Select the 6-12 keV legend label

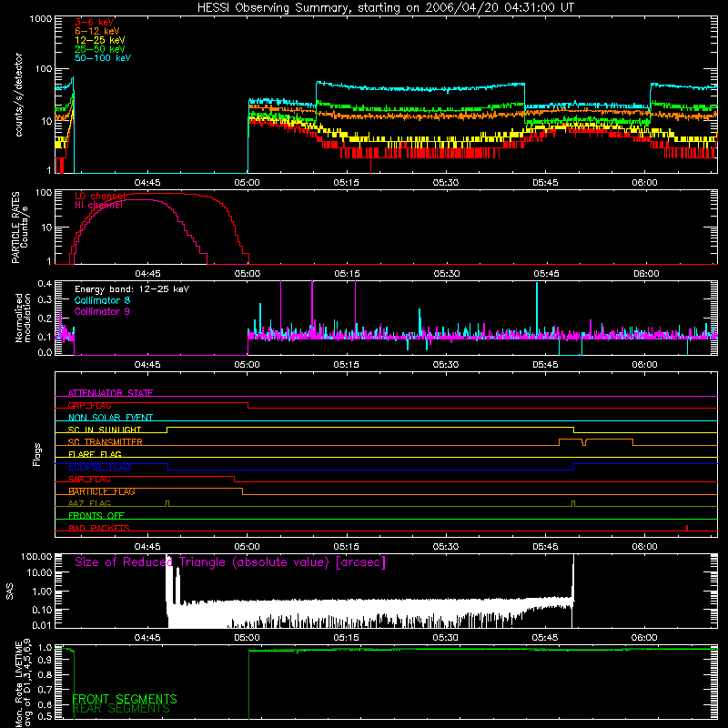(97, 31)
